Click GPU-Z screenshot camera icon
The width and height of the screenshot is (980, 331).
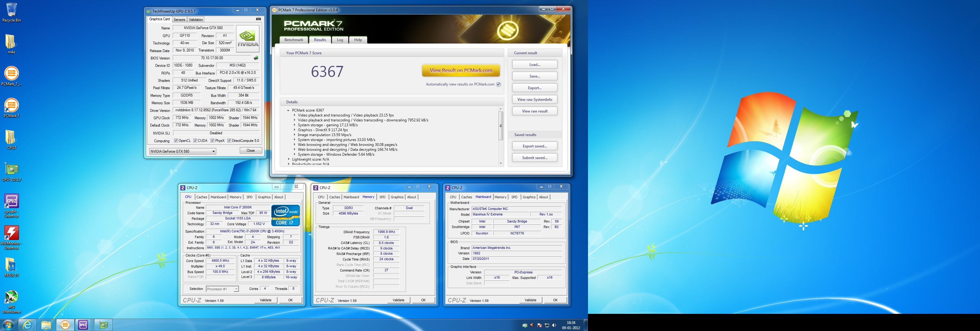coord(258,19)
